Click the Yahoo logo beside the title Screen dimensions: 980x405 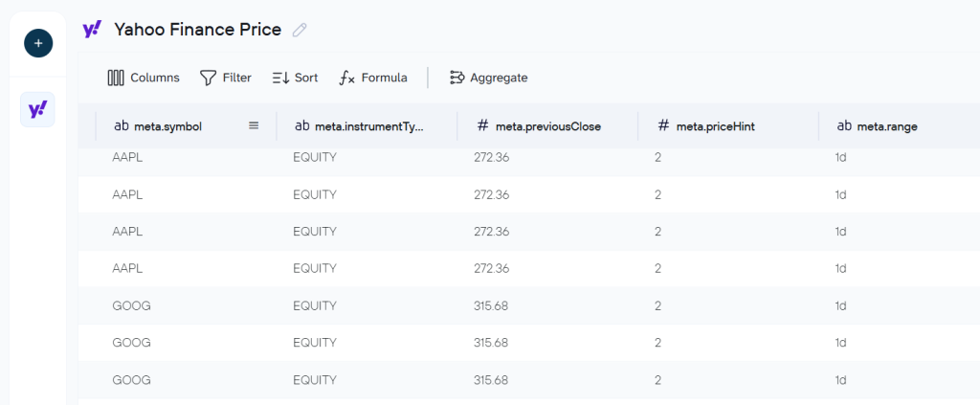click(x=93, y=29)
